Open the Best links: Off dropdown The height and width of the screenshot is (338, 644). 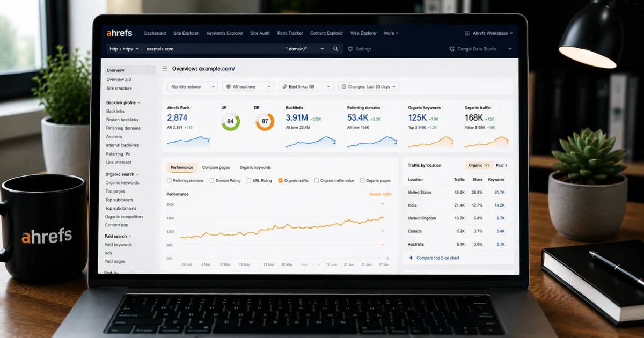(x=305, y=86)
